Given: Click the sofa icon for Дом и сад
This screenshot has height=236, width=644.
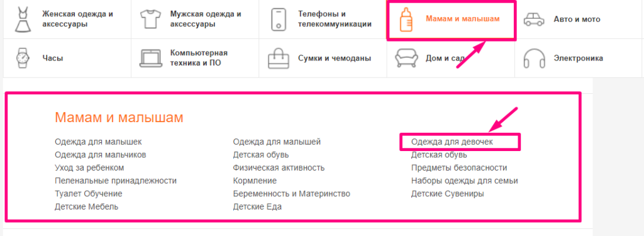Looking at the screenshot, I should coord(406,58).
